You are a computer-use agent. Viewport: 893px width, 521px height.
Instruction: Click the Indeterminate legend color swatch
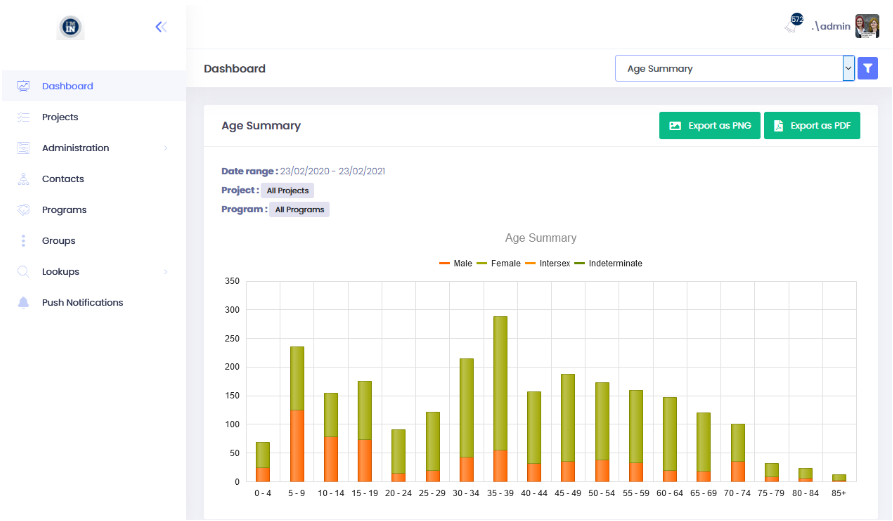point(582,263)
